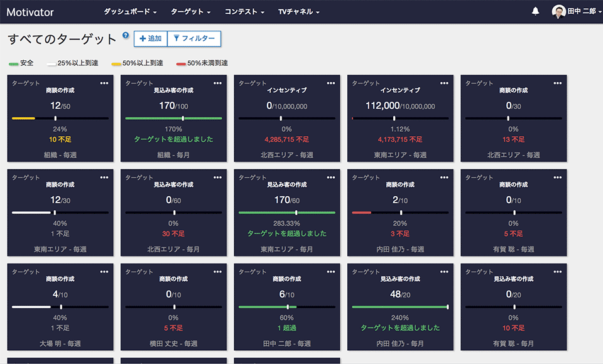Open options menu on 0/60 見込み客の作成 card

pos(218,177)
